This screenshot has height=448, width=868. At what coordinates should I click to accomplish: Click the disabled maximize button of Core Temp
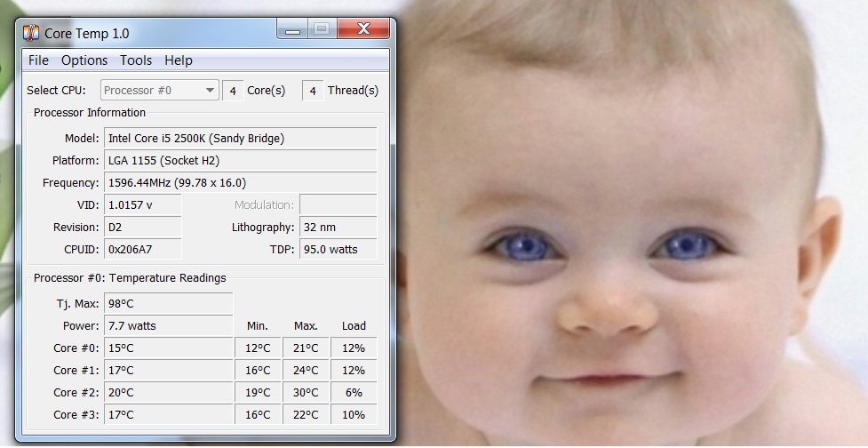pos(323,28)
